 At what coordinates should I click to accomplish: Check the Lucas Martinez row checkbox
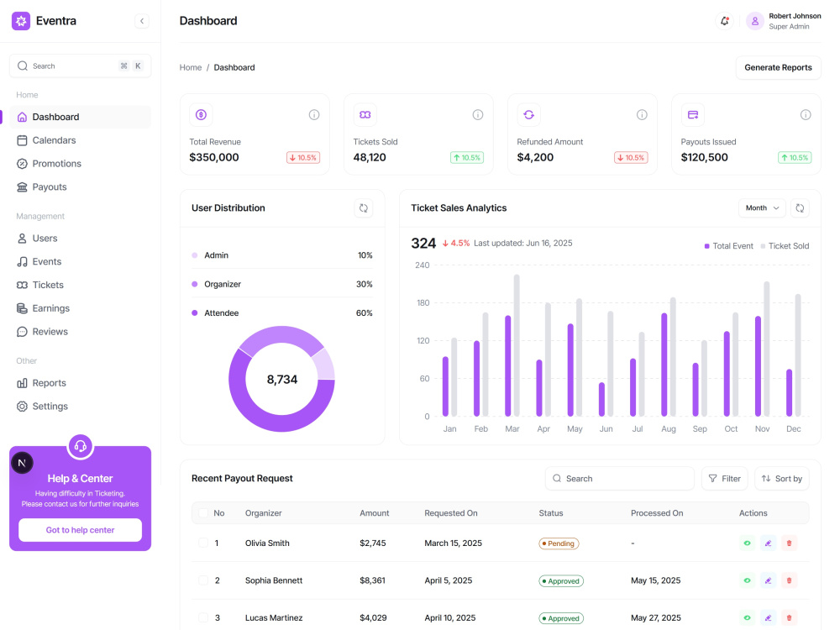[x=203, y=617]
